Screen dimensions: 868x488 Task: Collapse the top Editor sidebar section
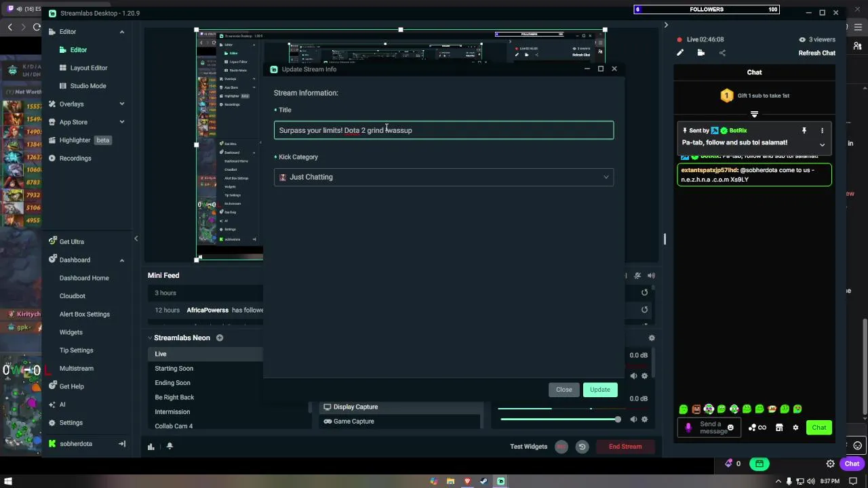[122, 32]
